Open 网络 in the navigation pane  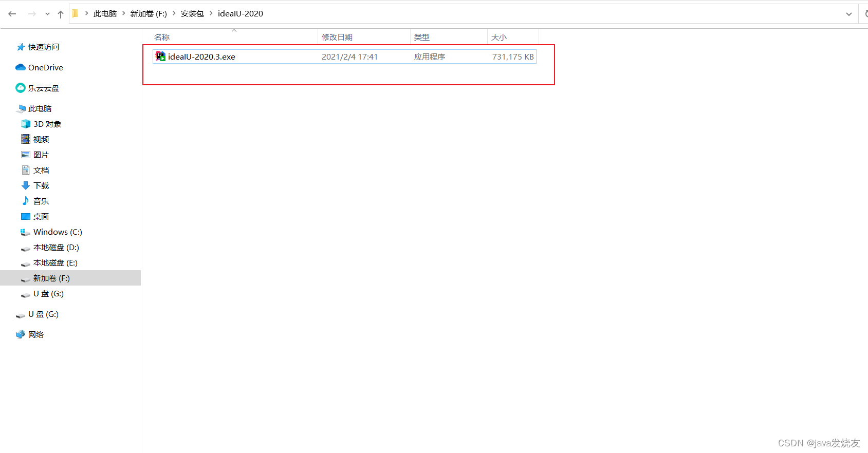pyautogui.click(x=36, y=334)
